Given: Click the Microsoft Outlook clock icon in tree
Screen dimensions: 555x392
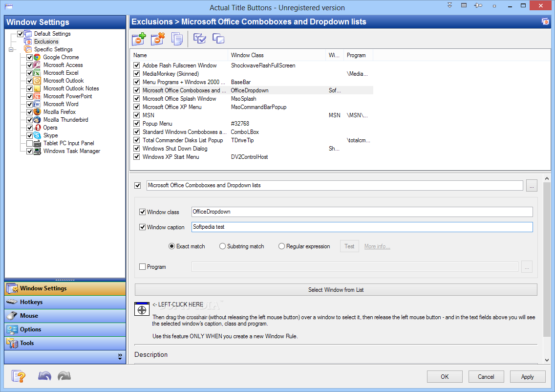Looking at the screenshot, I should coord(37,80).
